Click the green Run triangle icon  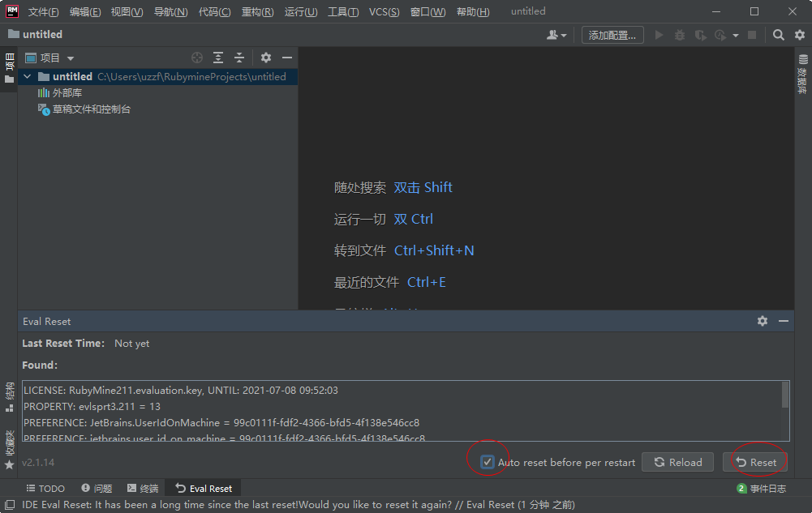coord(659,35)
